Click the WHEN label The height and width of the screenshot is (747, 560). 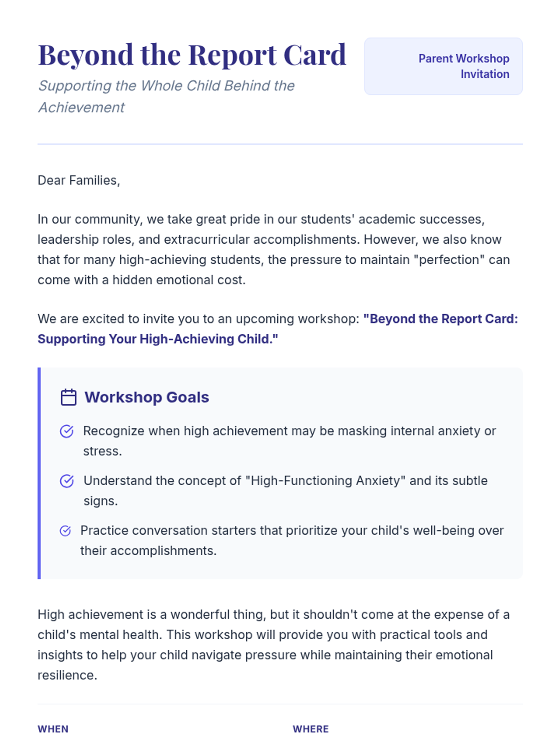(x=53, y=729)
